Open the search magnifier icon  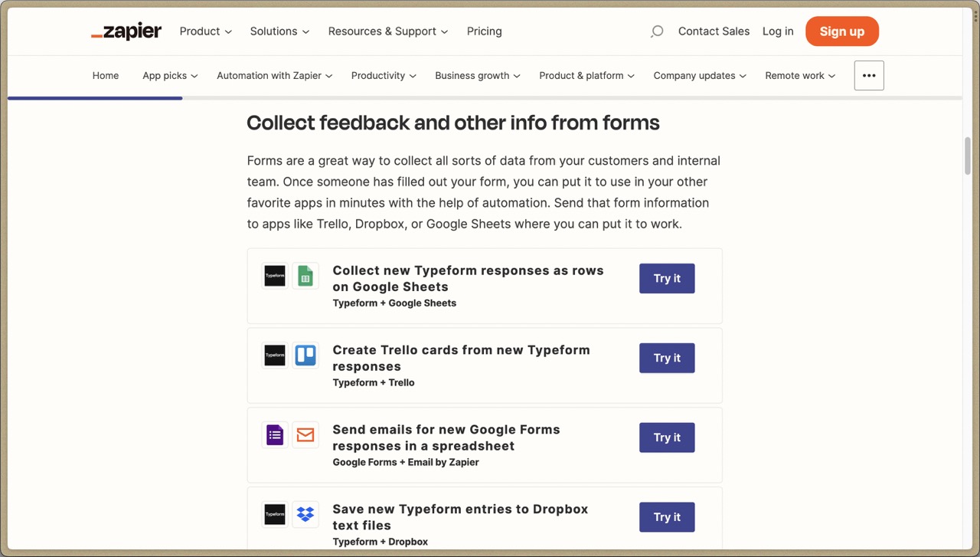[656, 31]
